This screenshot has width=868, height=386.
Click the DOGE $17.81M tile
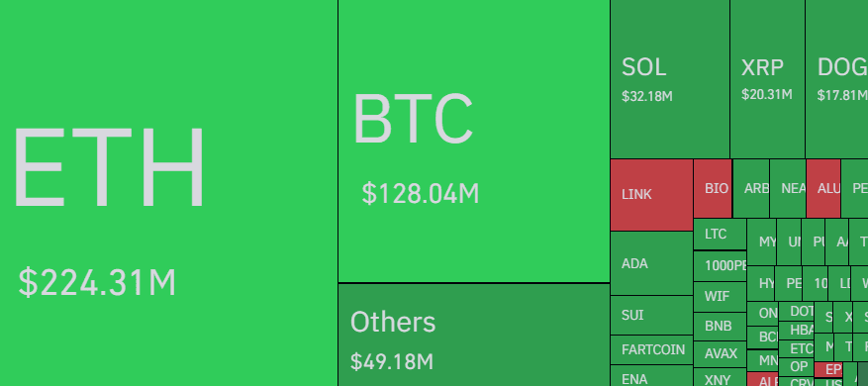point(836,79)
